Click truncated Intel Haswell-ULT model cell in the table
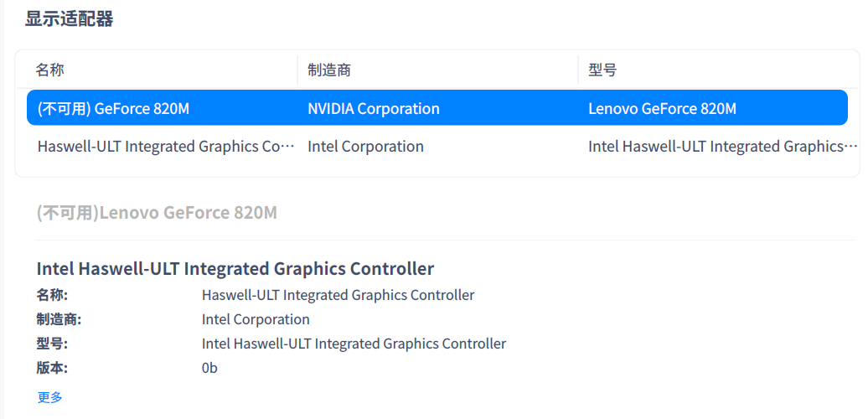Image resolution: width=868 pixels, height=419 pixels. pyautogui.click(x=722, y=147)
